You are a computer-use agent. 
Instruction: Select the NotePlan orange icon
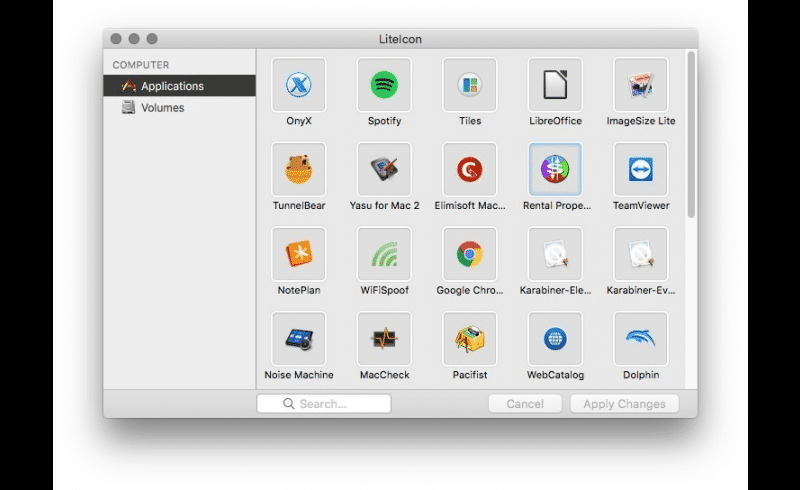tap(298, 254)
